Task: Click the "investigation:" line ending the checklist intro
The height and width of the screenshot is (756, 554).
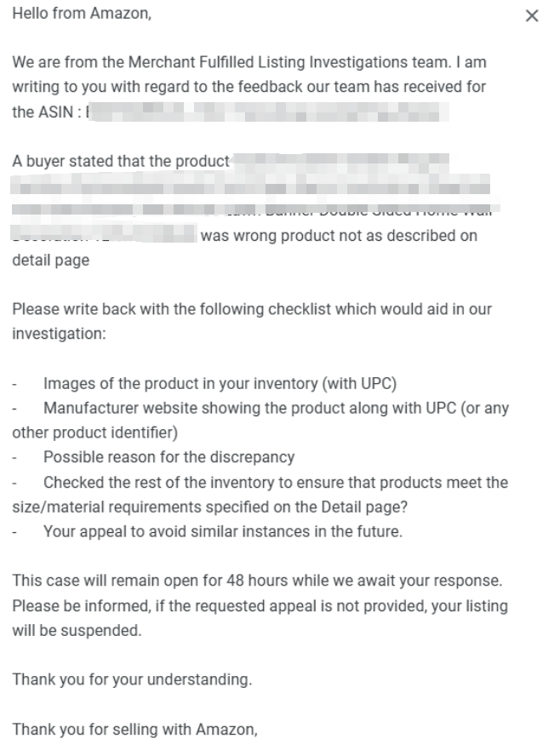Action: 59,335
